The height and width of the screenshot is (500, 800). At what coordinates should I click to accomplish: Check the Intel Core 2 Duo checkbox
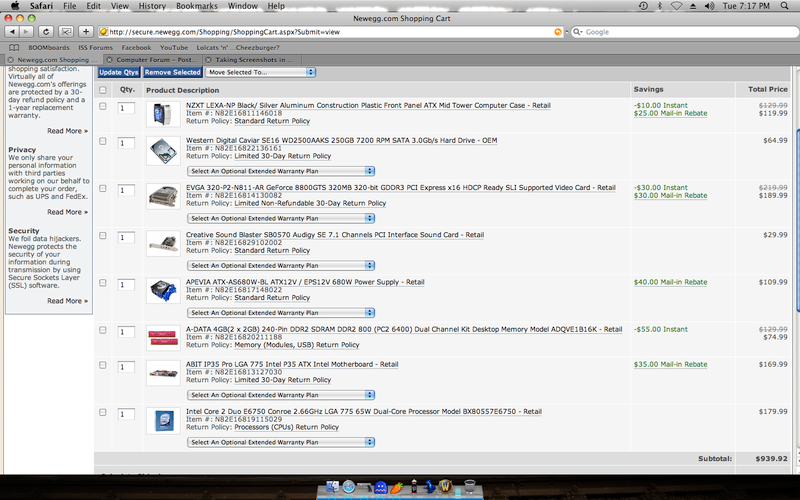pos(103,412)
